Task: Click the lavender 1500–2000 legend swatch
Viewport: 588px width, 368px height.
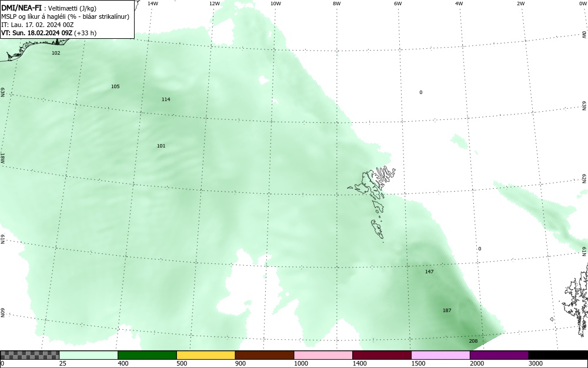Action: (x=440, y=355)
